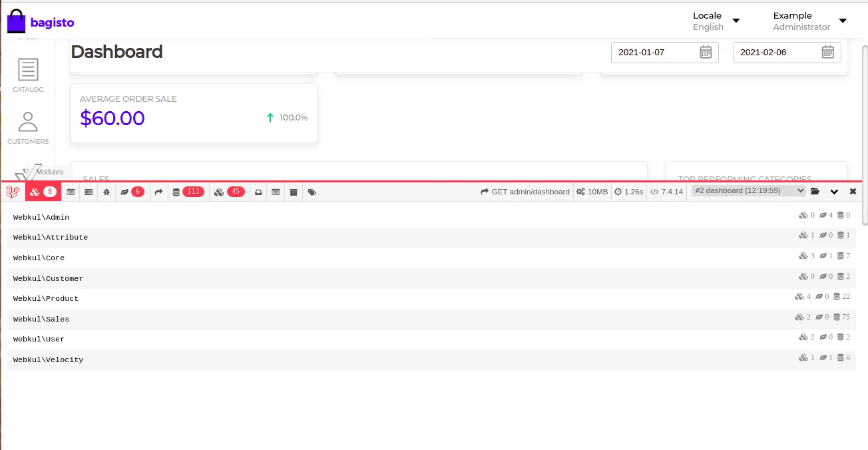Open the Views leaf tab with 6 badge

[131, 192]
